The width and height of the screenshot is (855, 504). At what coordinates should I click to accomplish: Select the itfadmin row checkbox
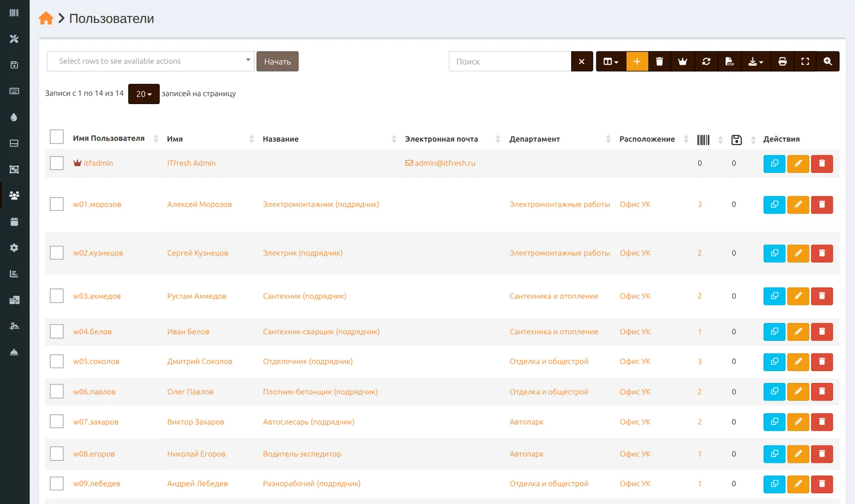pos(57,163)
